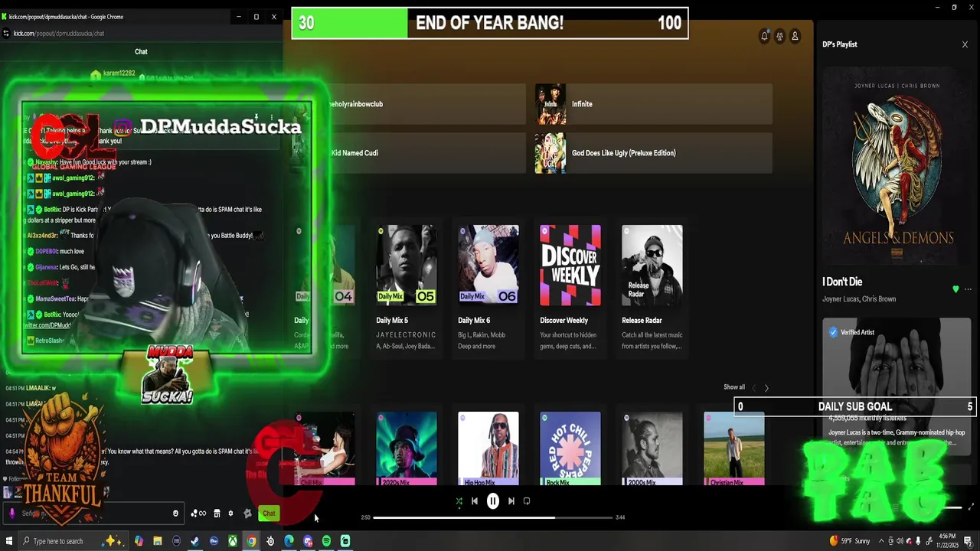
Task: Open the Kick chat shop icon
Action: [x=217, y=514]
